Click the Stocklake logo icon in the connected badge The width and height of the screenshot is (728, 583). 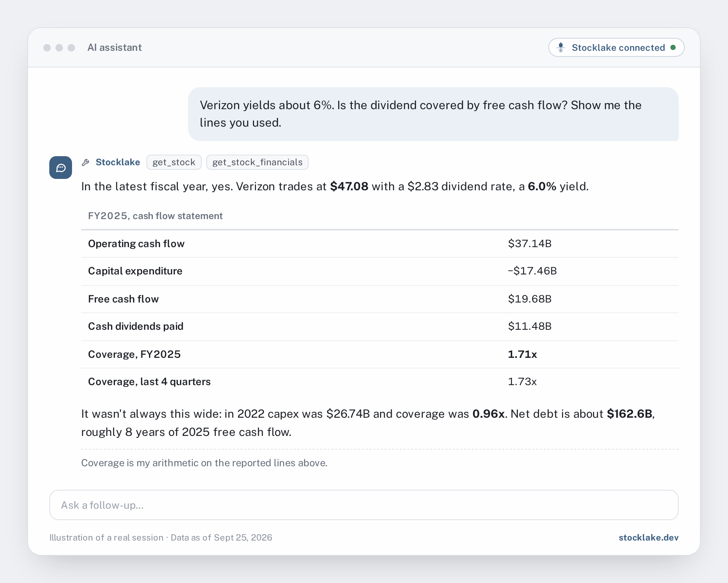tap(561, 47)
